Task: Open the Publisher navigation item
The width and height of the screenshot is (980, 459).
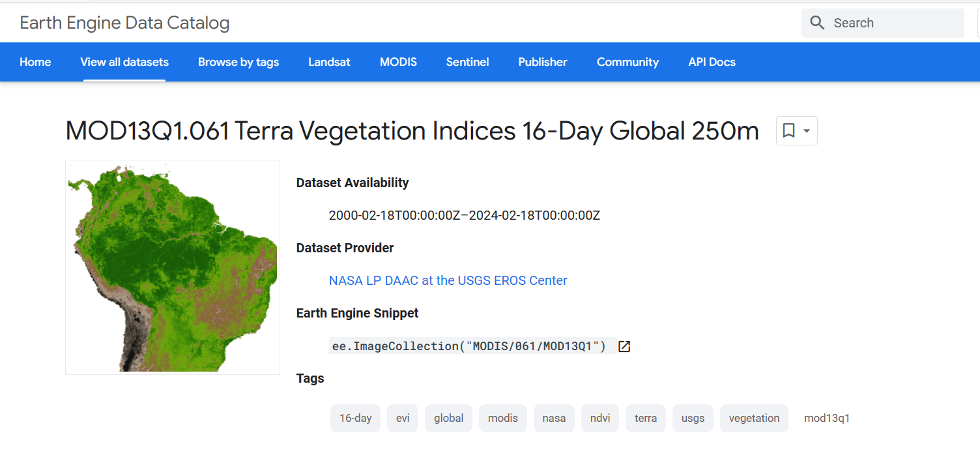Action: (x=543, y=62)
